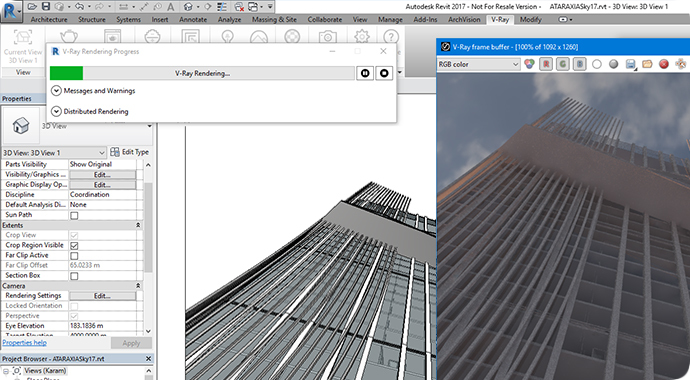Click the V-Ray Rendering progress bar
690x380 pixels.
(x=202, y=73)
